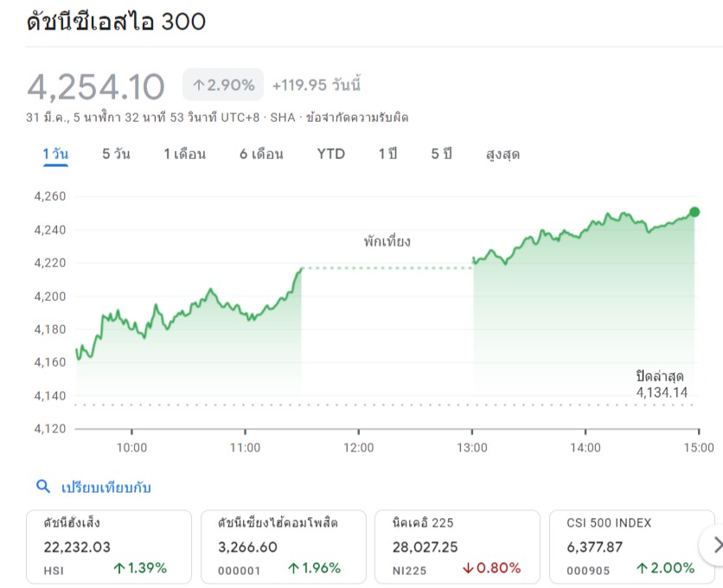Click the เปรียบเทียบกับ compare link
This screenshot has height=588, width=723.
point(106,487)
